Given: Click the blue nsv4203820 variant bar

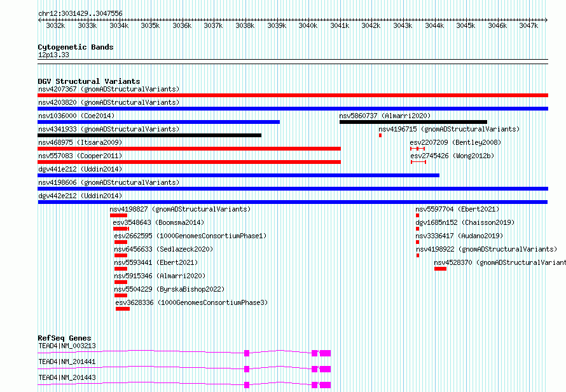Looking at the screenshot, I should click(x=293, y=109).
